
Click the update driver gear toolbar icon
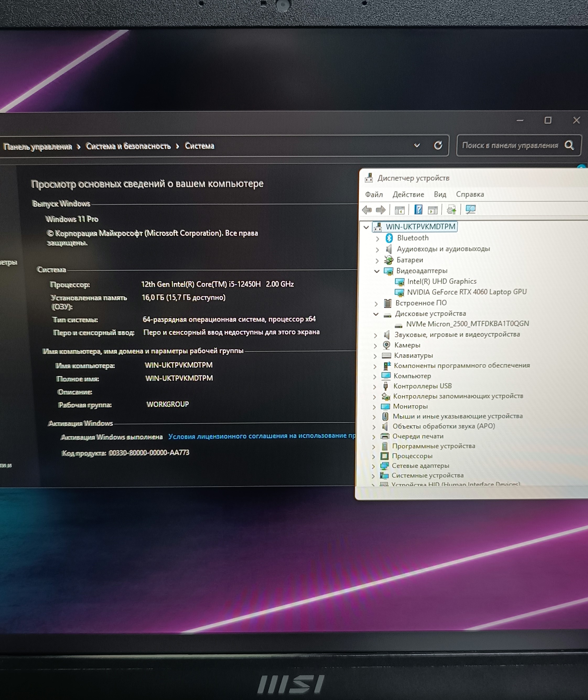[x=451, y=210]
